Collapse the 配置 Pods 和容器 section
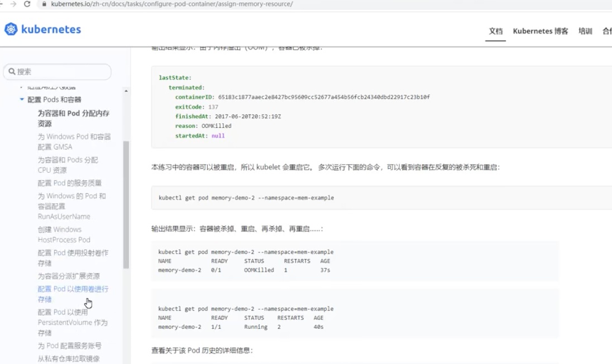 [22, 99]
